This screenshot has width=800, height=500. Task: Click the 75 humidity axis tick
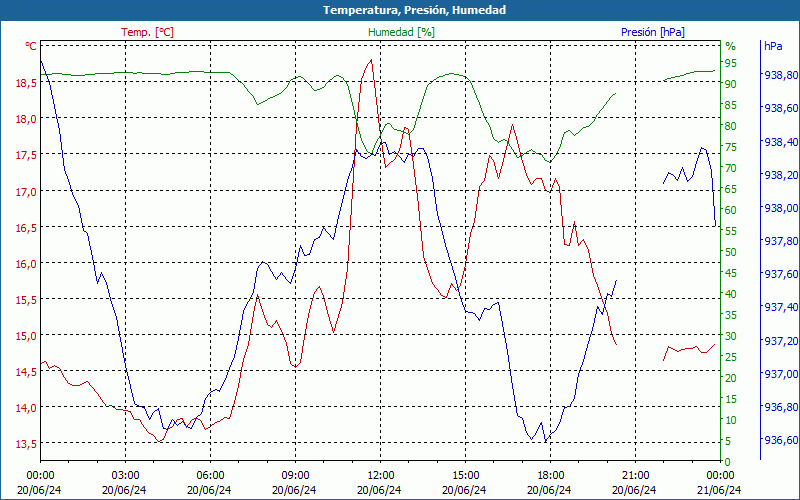731,147
